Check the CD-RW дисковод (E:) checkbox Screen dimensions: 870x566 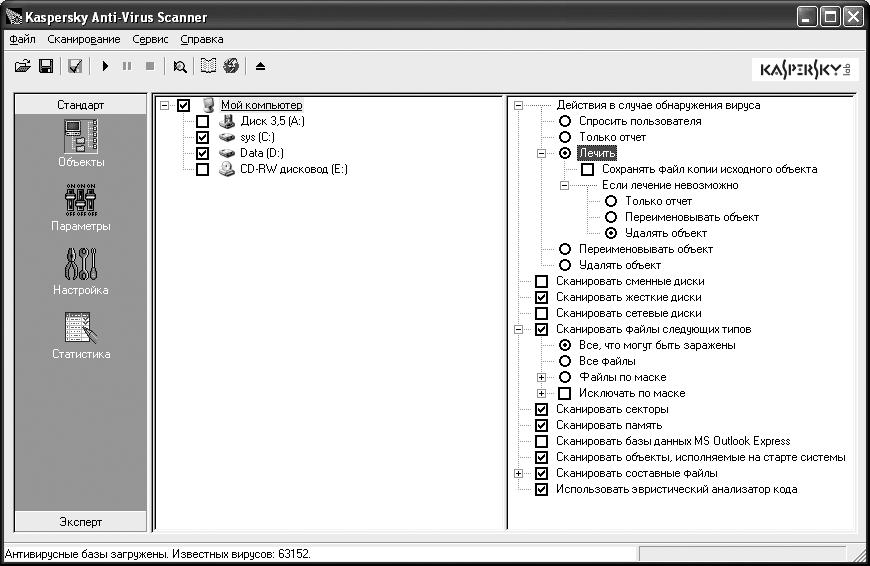[x=203, y=170]
